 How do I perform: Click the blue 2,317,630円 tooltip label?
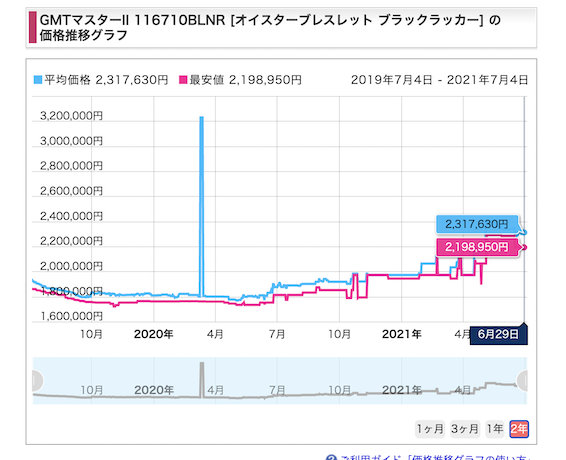point(476,224)
